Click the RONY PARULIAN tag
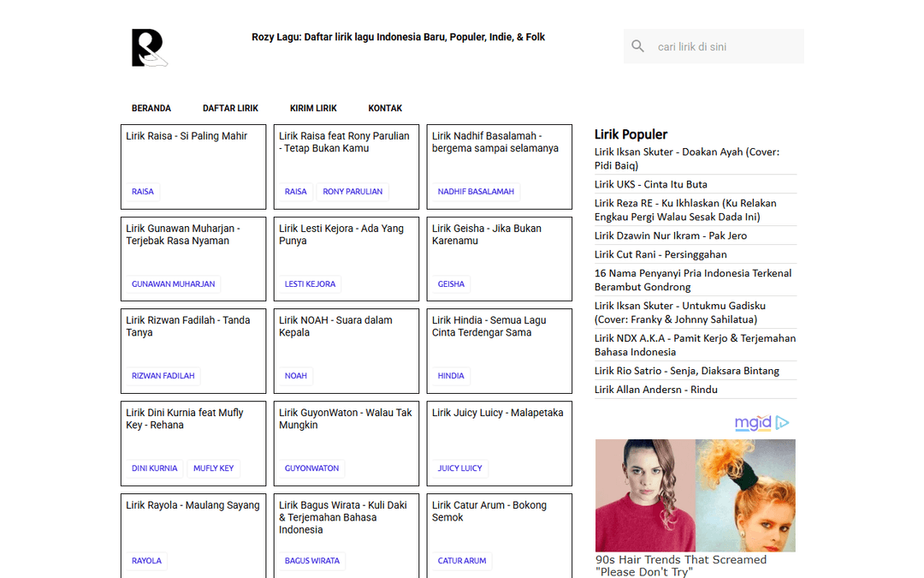 coord(352,192)
